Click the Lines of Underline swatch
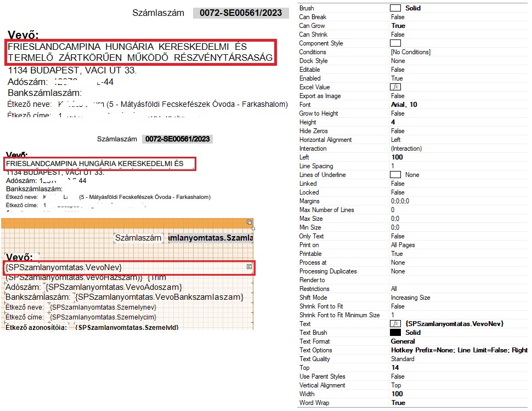Viewport: 532px width, 411px height. (395, 175)
